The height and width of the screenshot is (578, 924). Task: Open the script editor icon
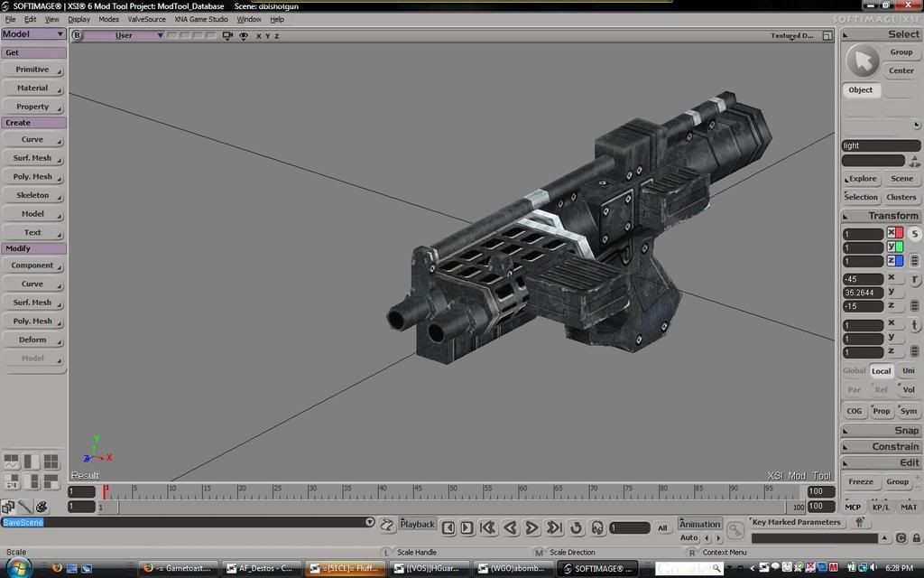pyautogui.click(x=386, y=525)
